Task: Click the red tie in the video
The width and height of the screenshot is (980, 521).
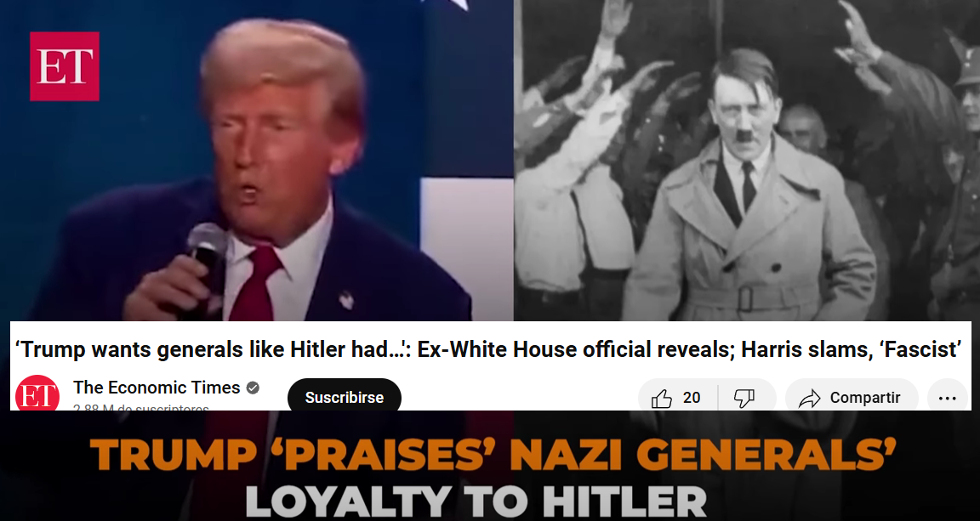Action: [x=254, y=282]
